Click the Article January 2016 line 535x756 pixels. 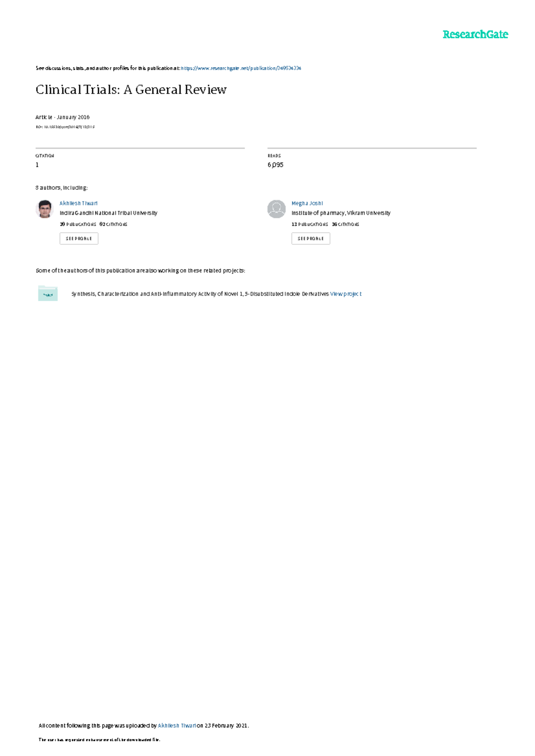pos(62,117)
